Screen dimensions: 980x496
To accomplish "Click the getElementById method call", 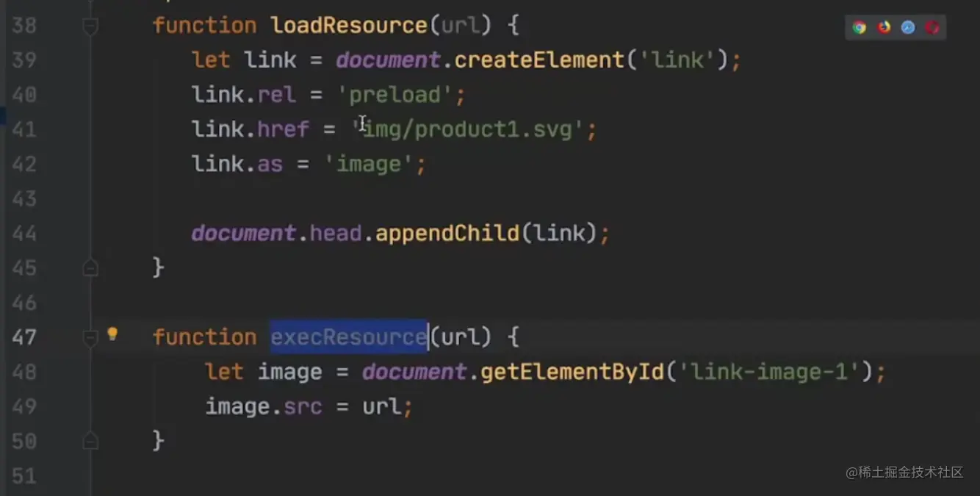I will coord(572,372).
